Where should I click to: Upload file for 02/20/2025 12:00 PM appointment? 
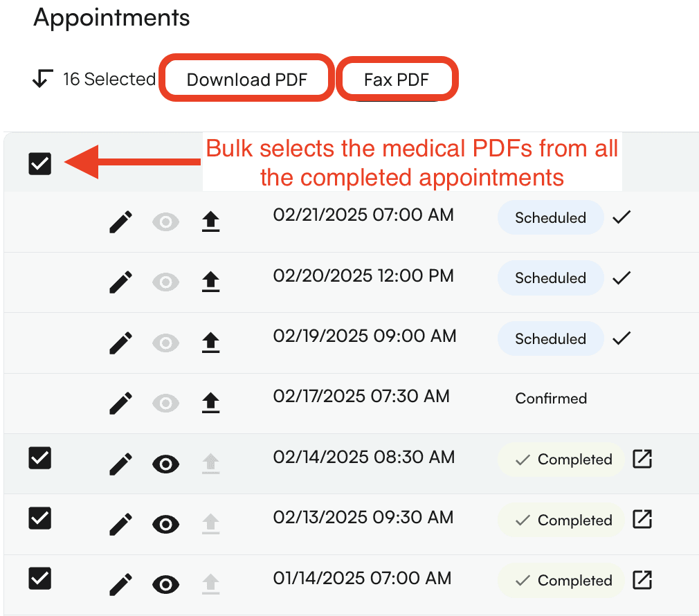[x=210, y=282]
